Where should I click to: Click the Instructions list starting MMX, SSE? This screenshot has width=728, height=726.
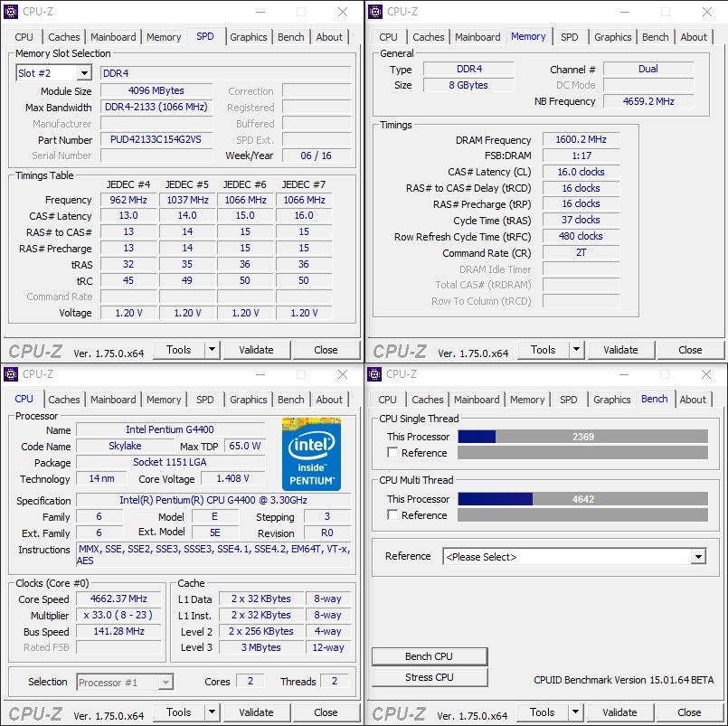[x=214, y=554]
